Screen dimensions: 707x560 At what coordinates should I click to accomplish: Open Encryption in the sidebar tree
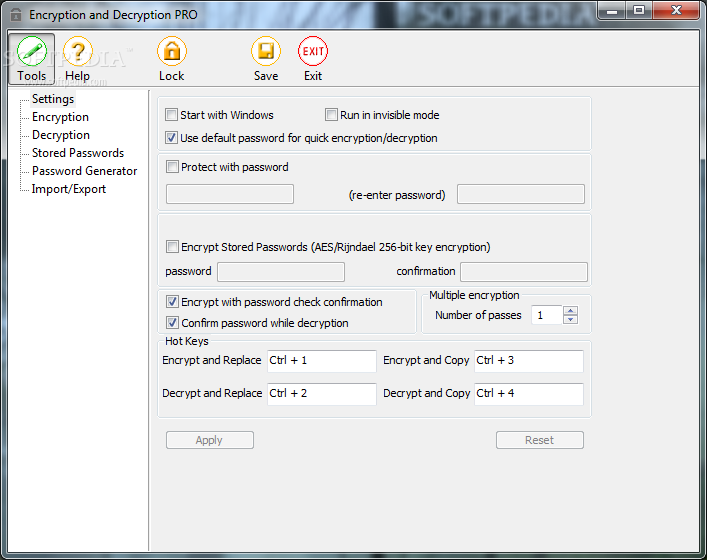click(x=60, y=117)
